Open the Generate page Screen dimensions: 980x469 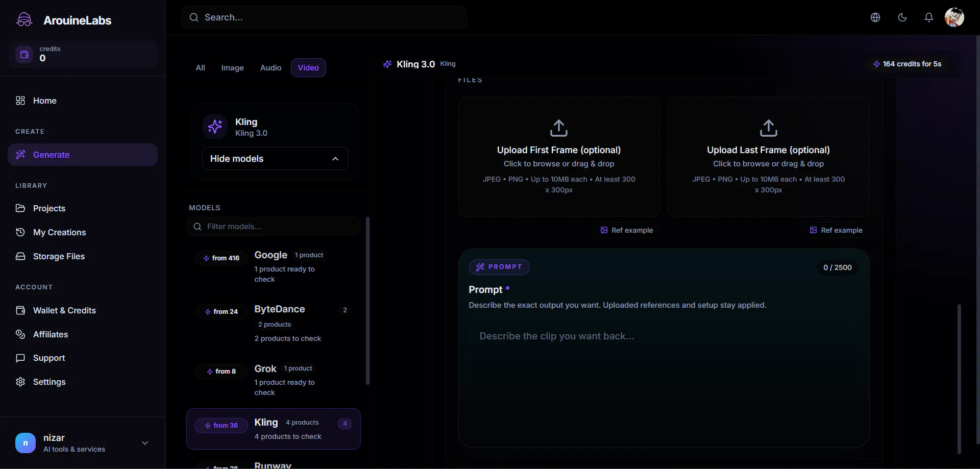(83, 155)
